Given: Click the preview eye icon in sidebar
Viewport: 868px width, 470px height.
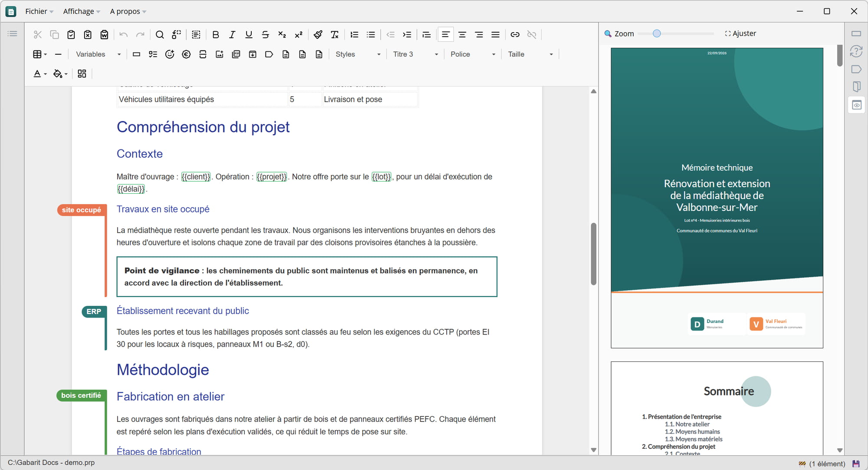Looking at the screenshot, I should pyautogui.click(x=857, y=105).
